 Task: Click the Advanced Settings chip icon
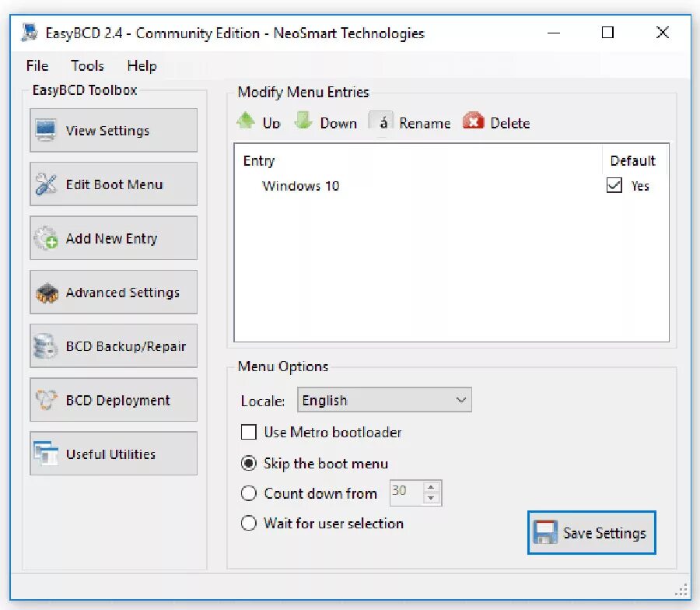pyautogui.click(x=47, y=293)
